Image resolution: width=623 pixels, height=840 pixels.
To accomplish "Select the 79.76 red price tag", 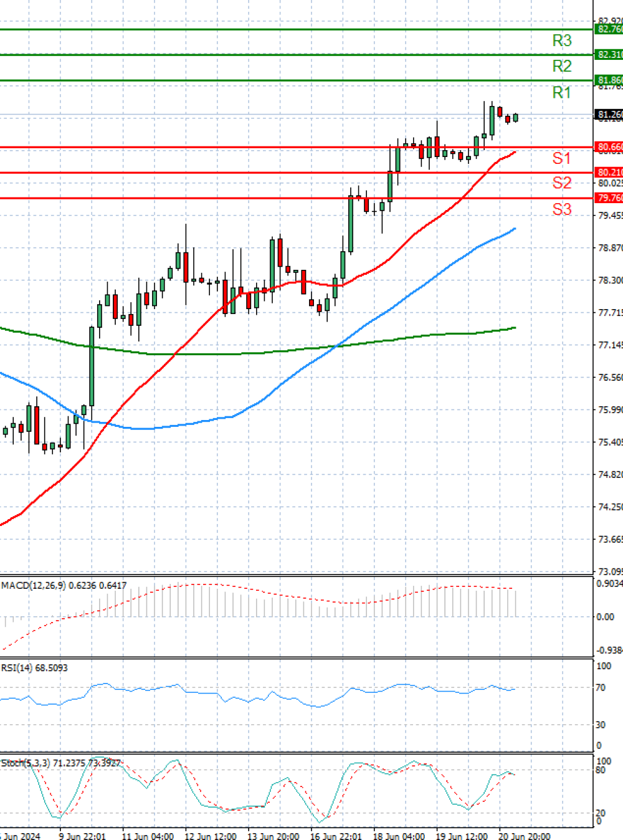I will pos(609,198).
